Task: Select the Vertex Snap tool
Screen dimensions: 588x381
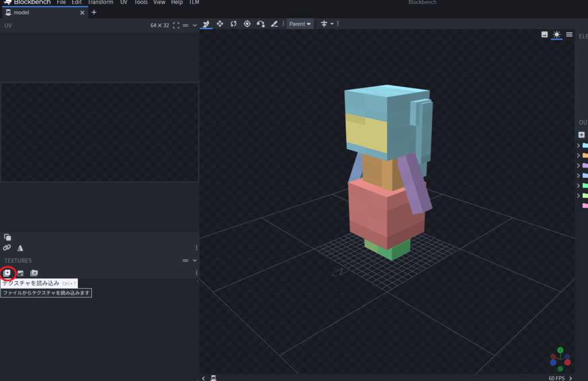Action: click(261, 24)
